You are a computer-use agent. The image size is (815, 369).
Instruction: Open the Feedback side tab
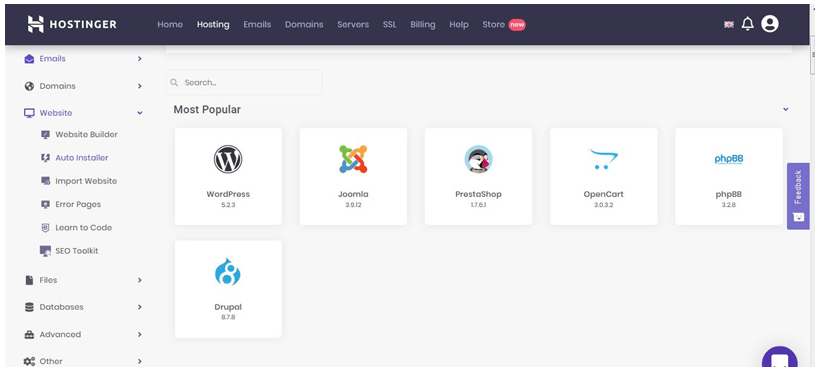coord(798,196)
